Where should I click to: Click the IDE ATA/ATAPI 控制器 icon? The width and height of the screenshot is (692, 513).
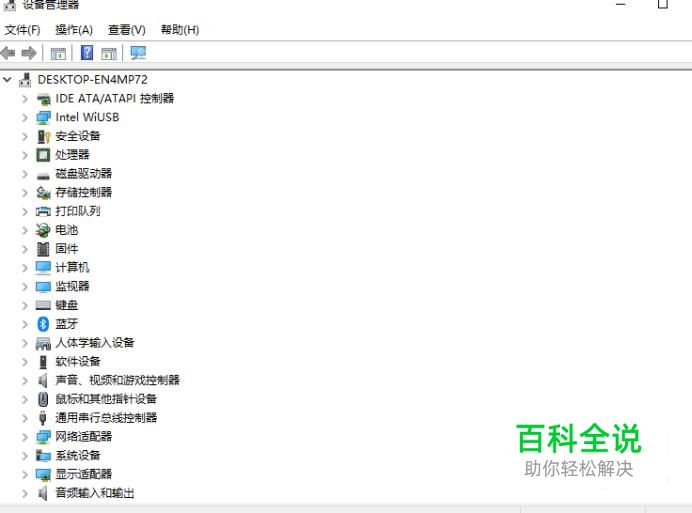coord(43,99)
